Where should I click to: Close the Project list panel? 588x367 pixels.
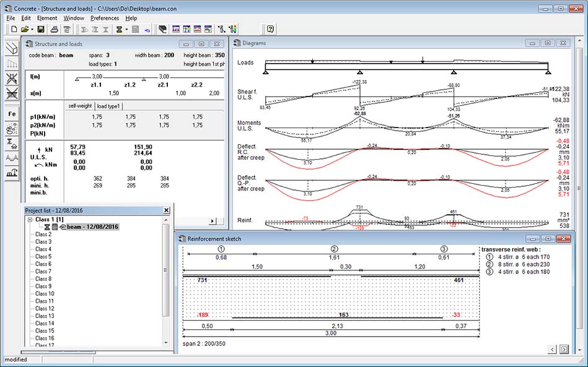(167, 210)
